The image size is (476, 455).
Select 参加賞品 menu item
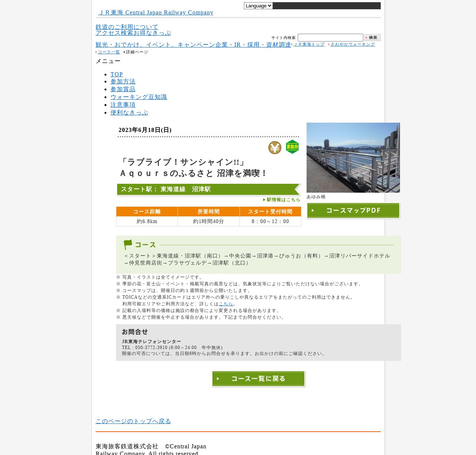[123, 89]
